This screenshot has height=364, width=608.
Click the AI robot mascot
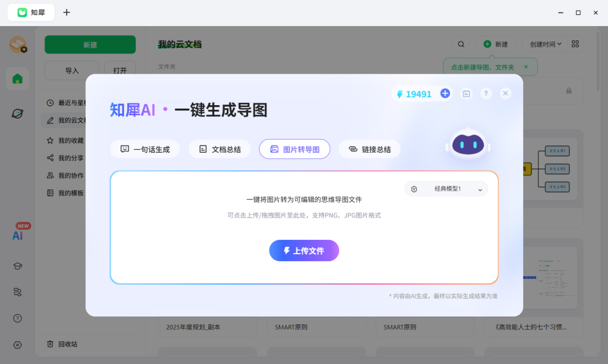pos(468,144)
